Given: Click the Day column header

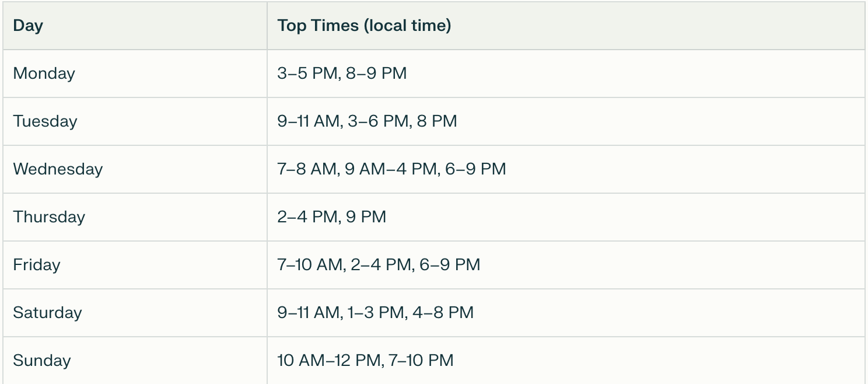Looking at the screenshot, I should click(28, 26).
